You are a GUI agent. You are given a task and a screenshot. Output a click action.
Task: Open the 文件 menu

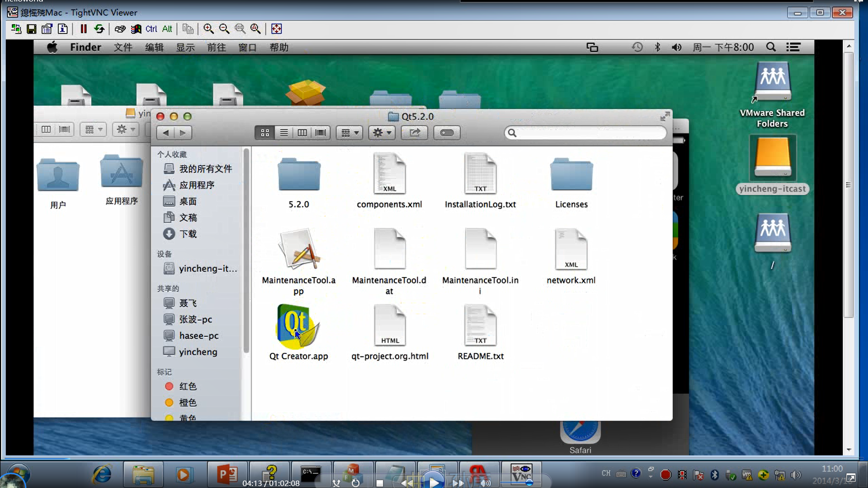123,47
